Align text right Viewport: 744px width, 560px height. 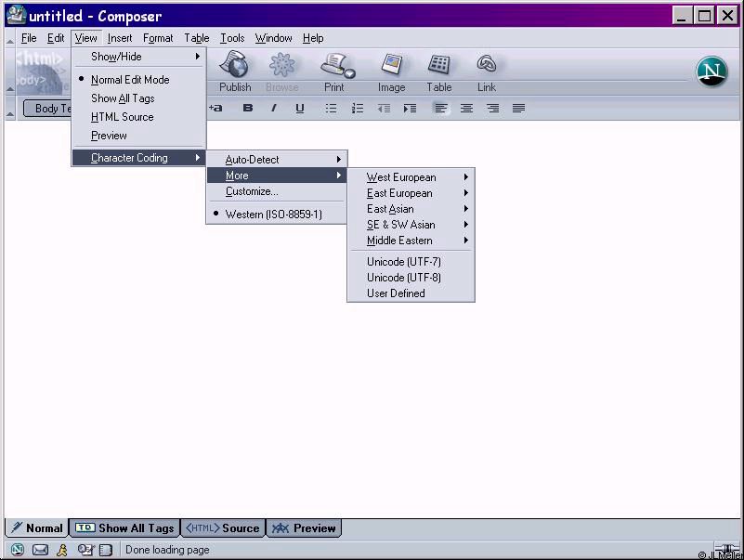(493, 109)
